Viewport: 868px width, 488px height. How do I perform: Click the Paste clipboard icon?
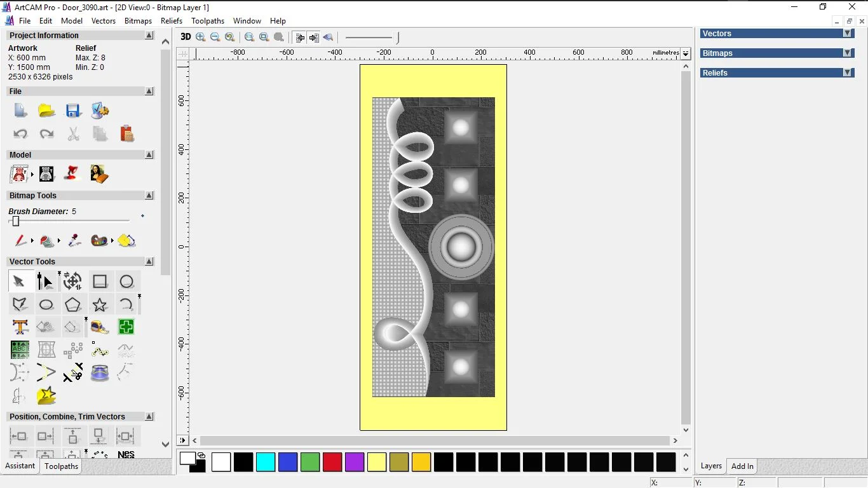pos(126,133)
